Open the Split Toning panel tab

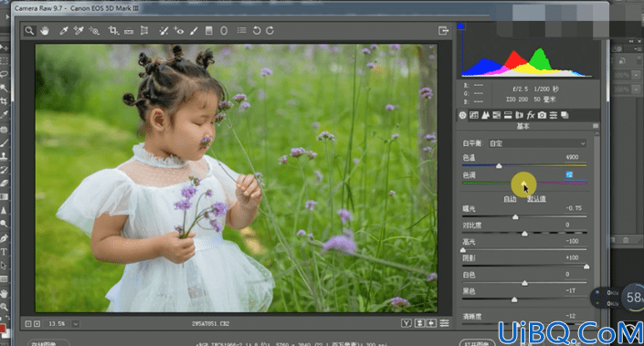[508, 115]
